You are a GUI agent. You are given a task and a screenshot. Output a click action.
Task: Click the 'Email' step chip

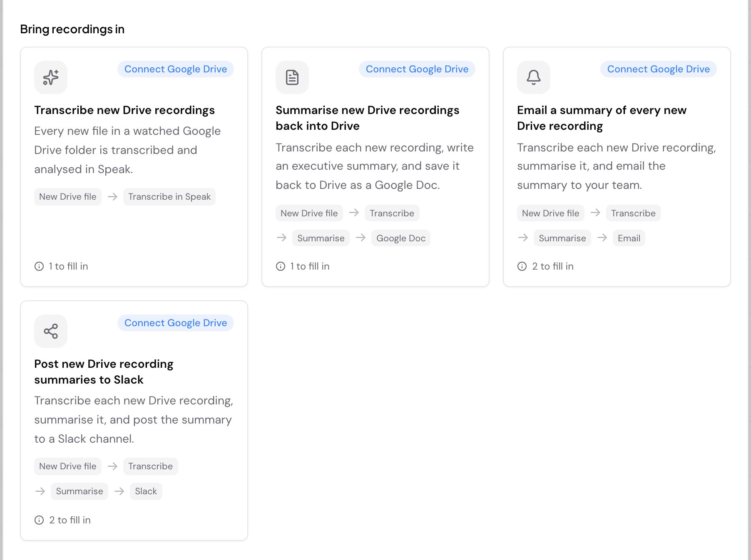(x=629, y=238)
